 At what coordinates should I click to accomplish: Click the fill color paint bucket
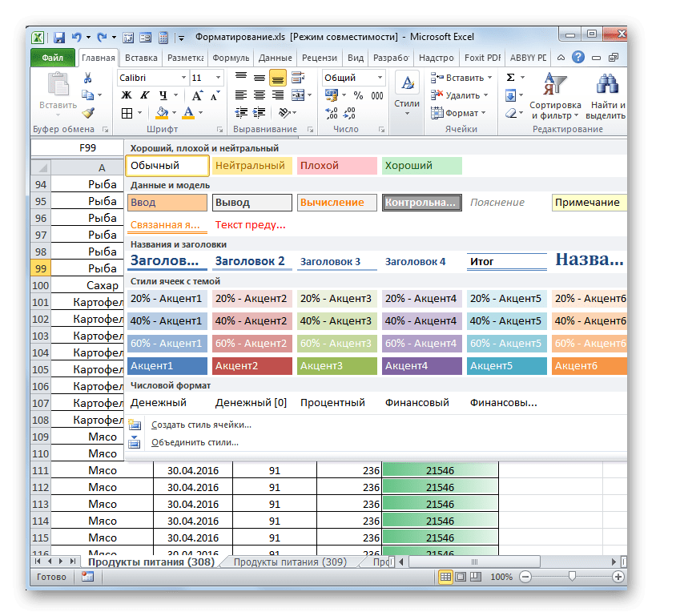click(x=162, y=113)
